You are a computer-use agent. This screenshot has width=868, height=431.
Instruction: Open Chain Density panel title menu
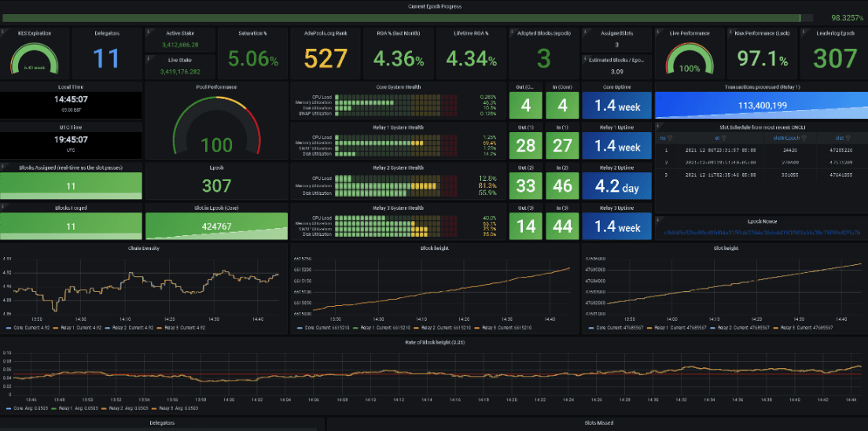coord(144,249)
